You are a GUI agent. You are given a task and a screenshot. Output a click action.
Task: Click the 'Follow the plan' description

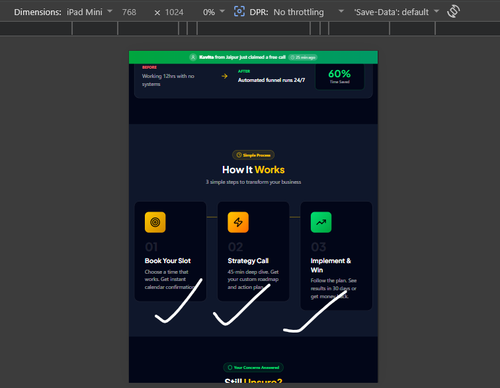point(334,288)
